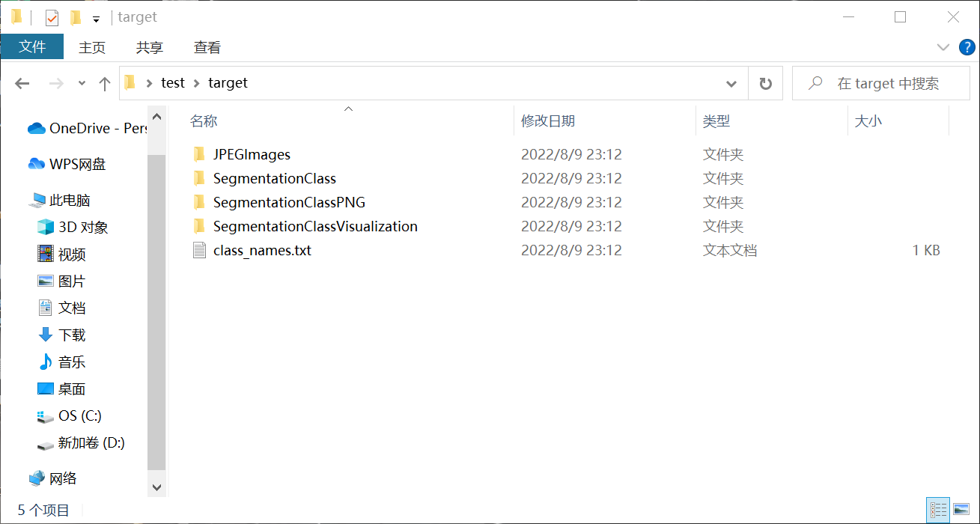The image size is (980, 524).
Task: Select the SegmentationClass folder icon
Action: [x=199, y=178]
